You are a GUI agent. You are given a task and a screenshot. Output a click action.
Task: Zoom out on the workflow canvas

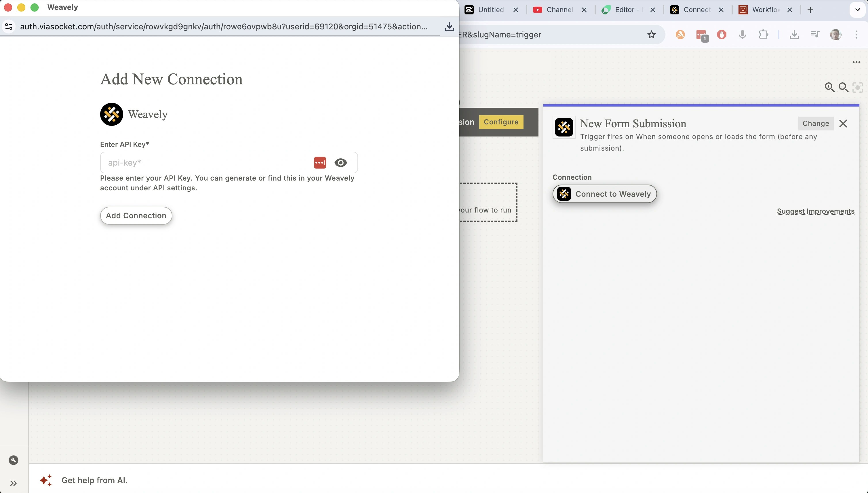pyautogui.click(x=843, y=87)
